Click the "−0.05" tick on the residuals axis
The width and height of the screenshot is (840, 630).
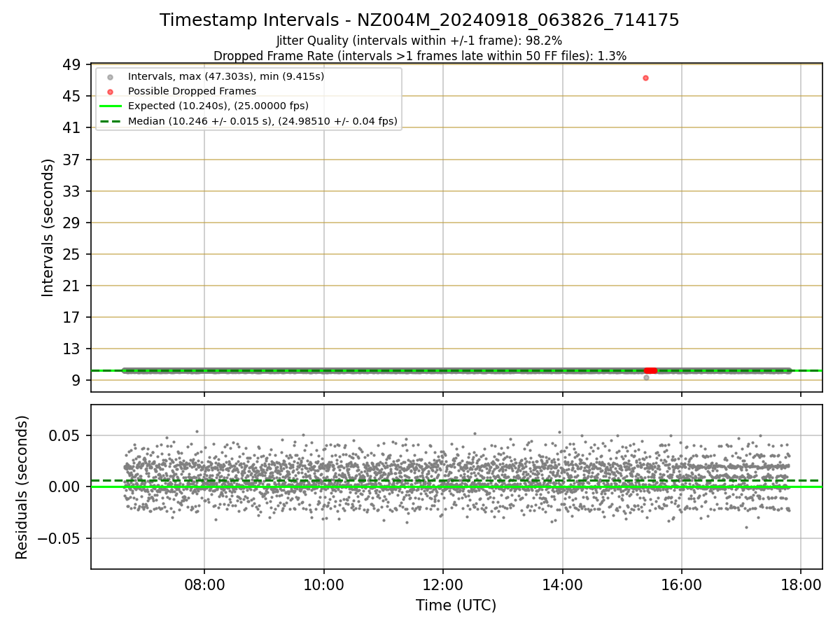click(60, 538)
